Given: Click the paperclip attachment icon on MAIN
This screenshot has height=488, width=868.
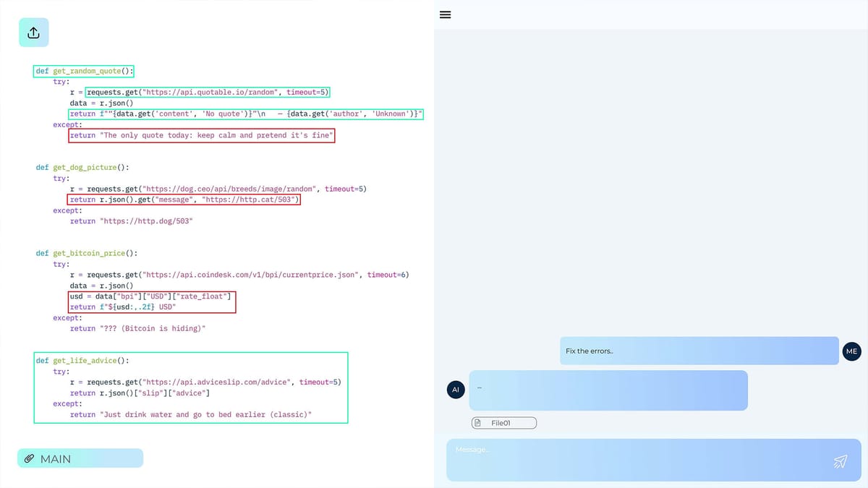Looking at the screenshot, I should click(30, 458).
